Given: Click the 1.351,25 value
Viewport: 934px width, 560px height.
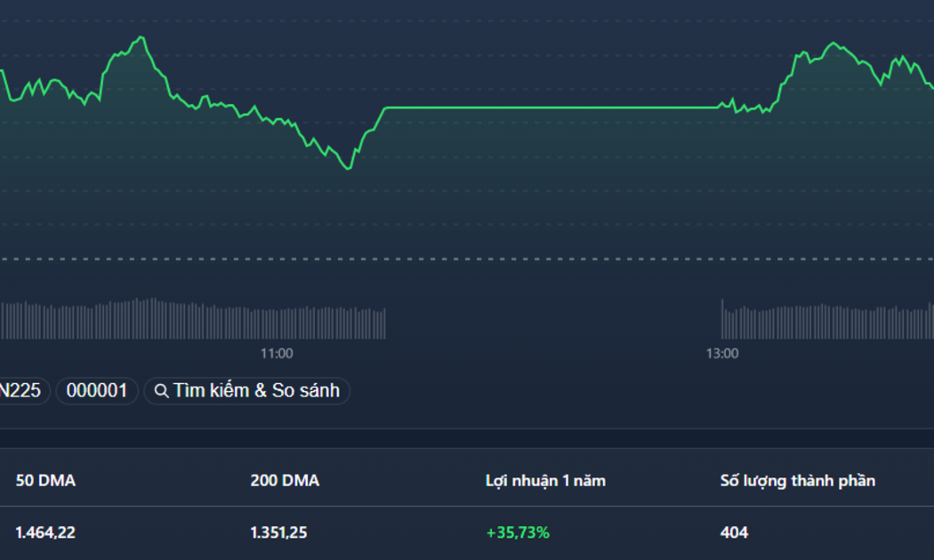Looking at the screenshot, I should 278,532.
